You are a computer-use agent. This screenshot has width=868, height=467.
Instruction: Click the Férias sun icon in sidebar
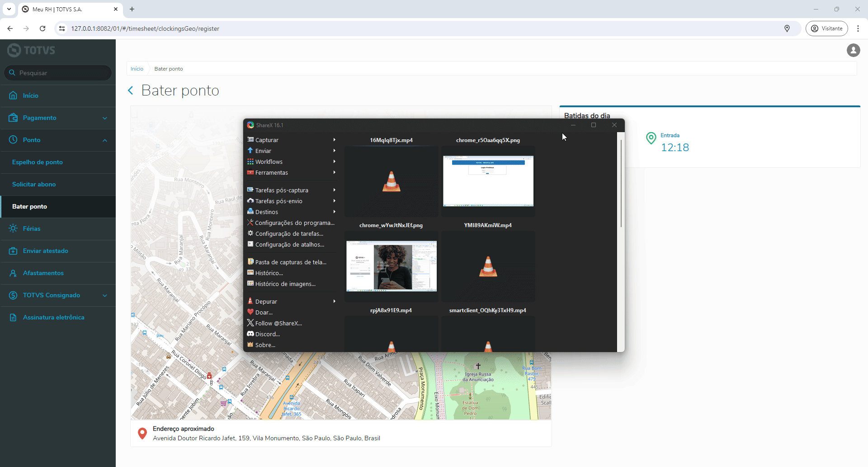click(13, 229)
